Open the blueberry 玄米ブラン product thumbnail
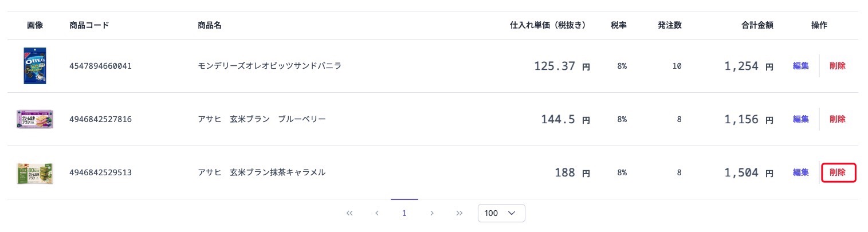The image size is (868, 232). pyautogui.click(x=35, y=119)
